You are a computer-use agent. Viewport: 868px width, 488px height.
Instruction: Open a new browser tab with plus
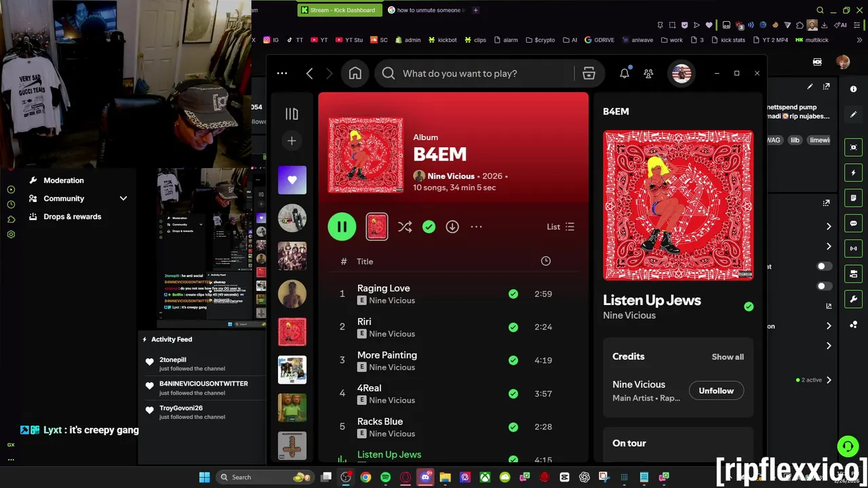475,10
